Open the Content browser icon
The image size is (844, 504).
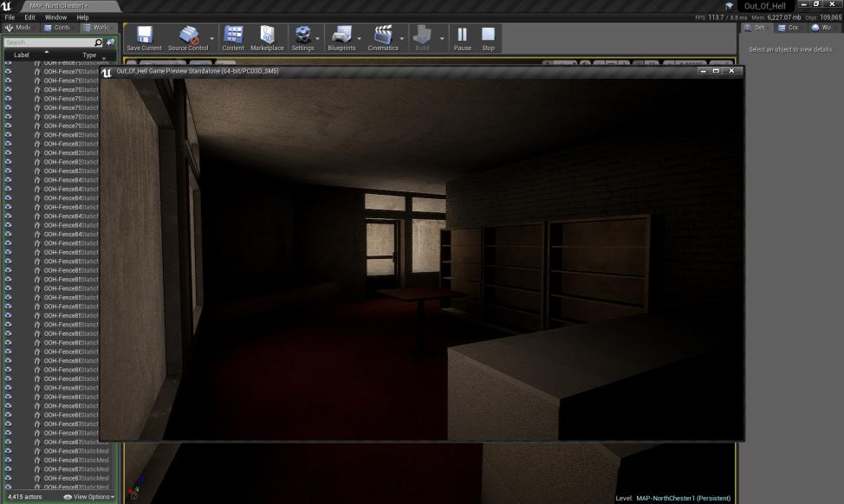click(233, 37)
